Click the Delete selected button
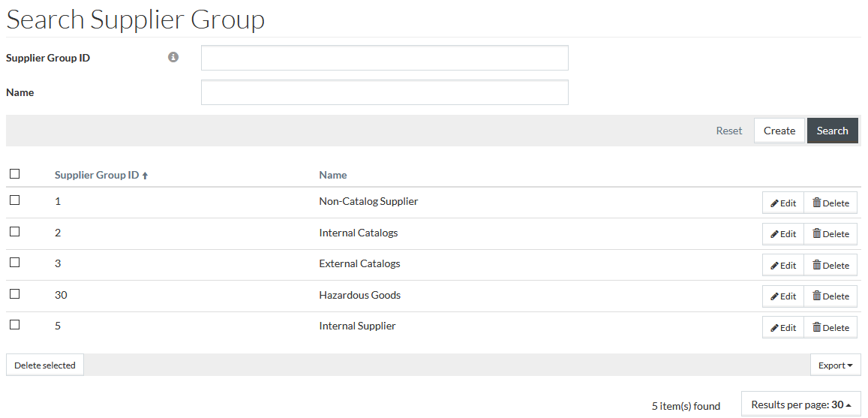The width and height of the screenshot is (868, 418). coord(45,365)
